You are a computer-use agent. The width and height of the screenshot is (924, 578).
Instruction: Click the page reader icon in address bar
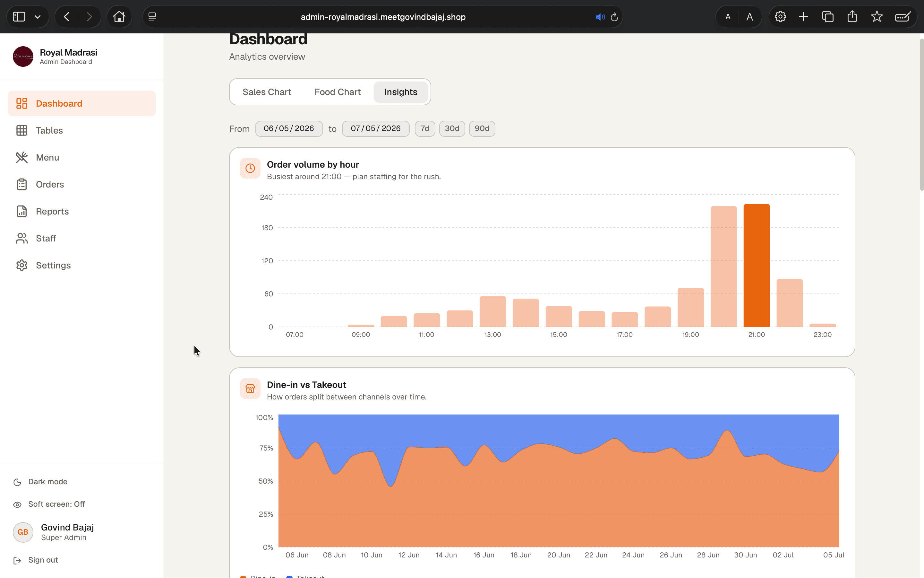pyautogui.click(x=152, y=17)
